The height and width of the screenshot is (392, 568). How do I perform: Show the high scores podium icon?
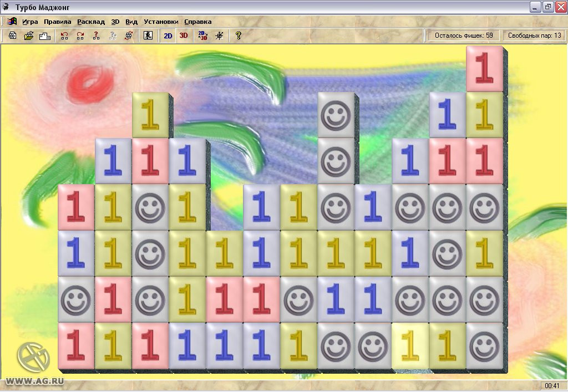coord(44,35)
